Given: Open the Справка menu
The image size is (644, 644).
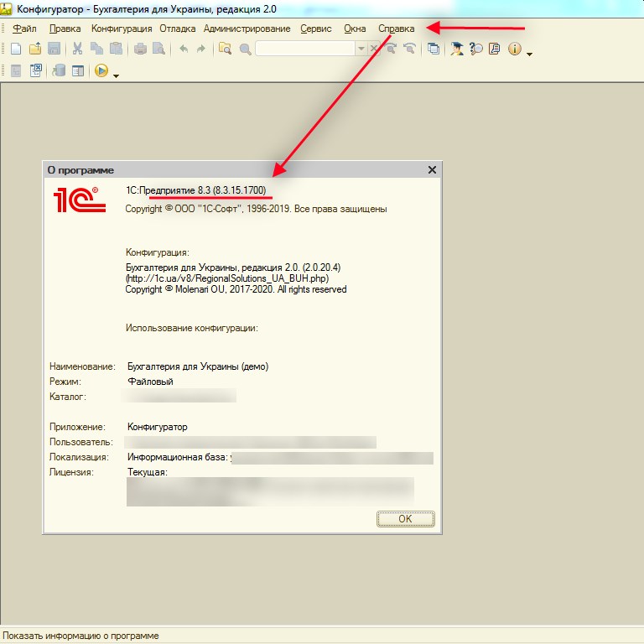Looking at the screenshot, I should (x=397, y=29).
